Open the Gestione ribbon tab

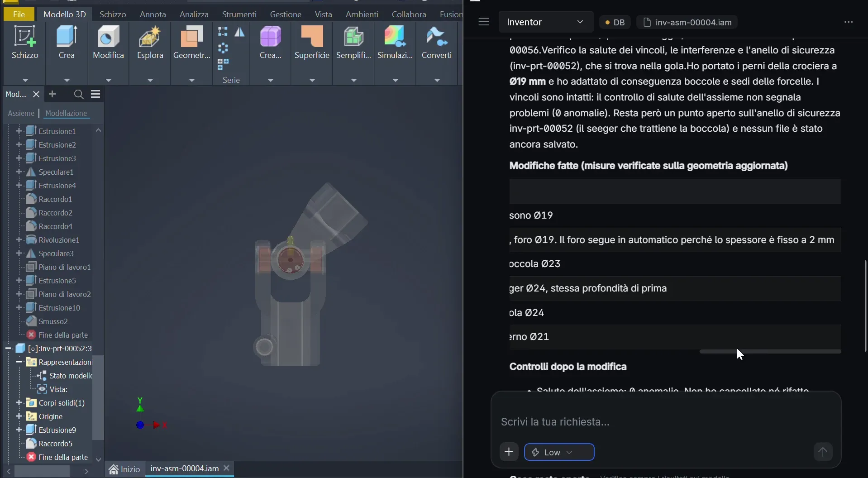click(286, 14)
